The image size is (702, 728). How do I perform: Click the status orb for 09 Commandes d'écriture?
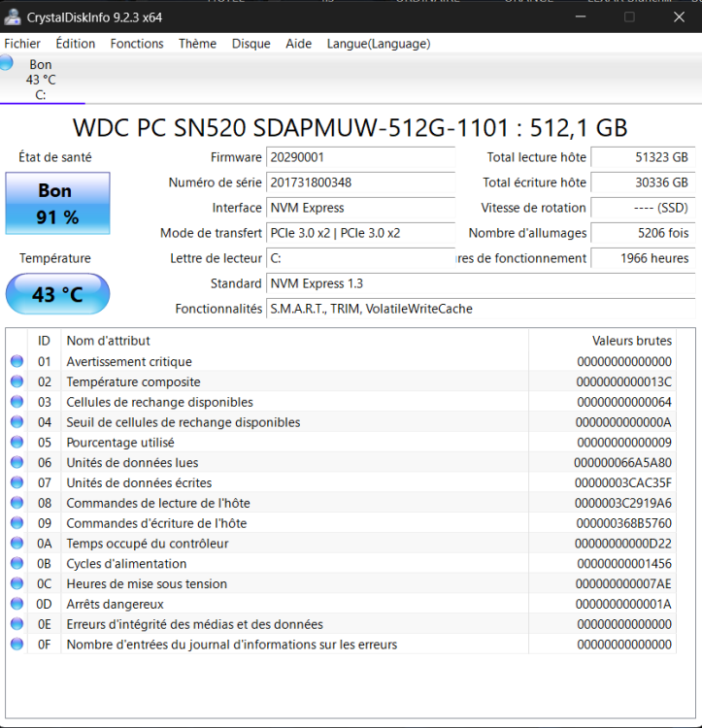pyautogui.click(x=17, y=523)
